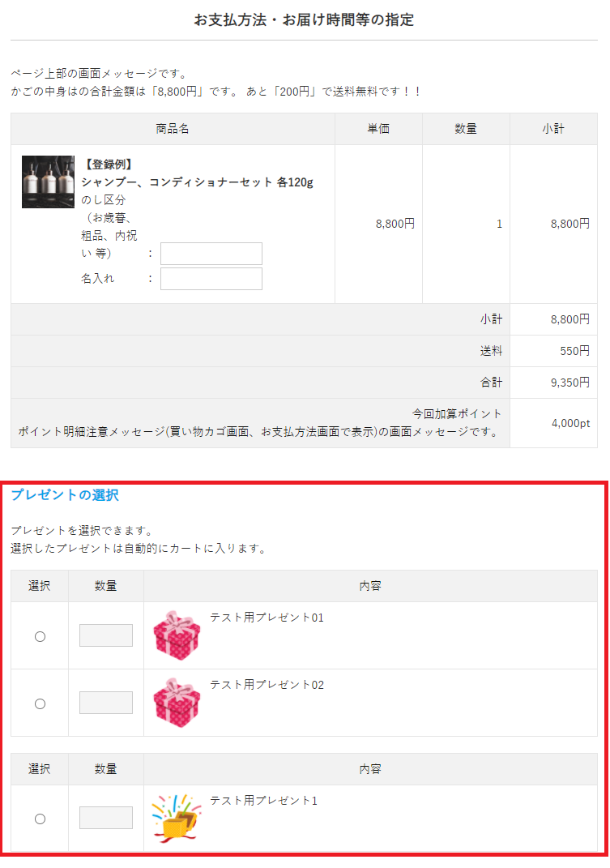
Task: Click the open gift box icon for テスト用プレゼント1
Action: point(176,818)
